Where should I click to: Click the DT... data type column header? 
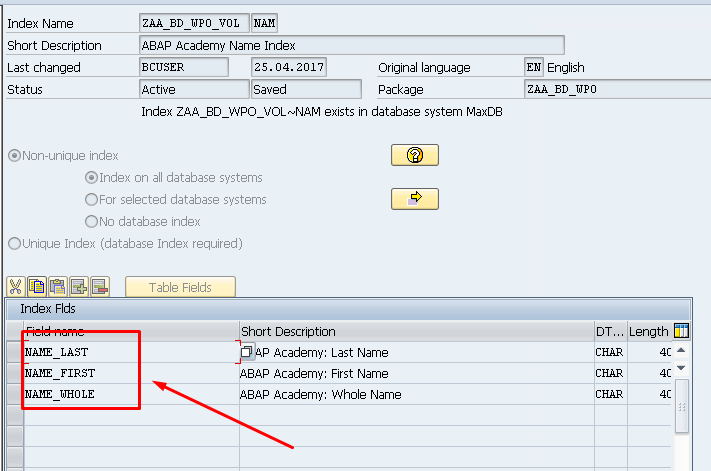click(611, 331)
